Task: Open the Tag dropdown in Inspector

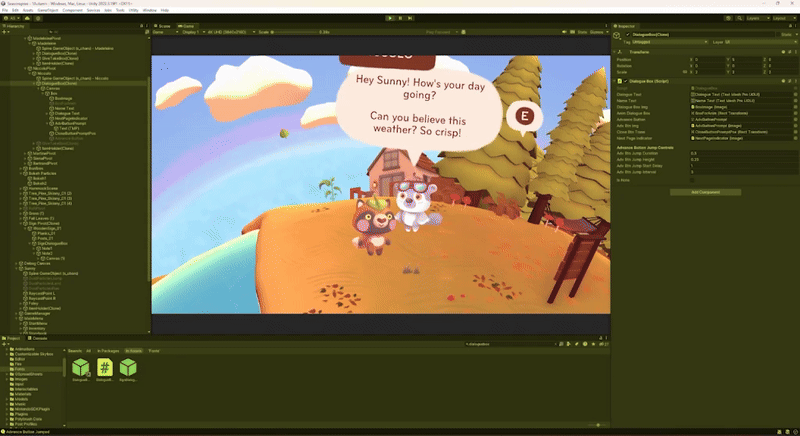Action: pyautogui.click(x=670, y=42)
